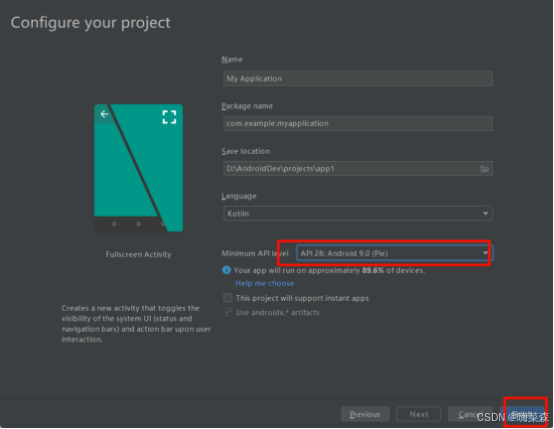Tick the instant apps support checkbox
554x429 pixels.
(228, 298)
